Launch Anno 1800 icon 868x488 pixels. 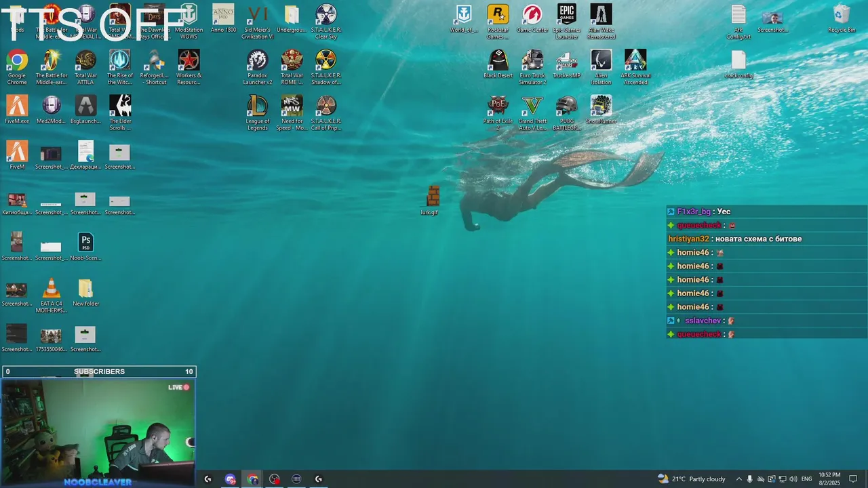pos(223,19)
